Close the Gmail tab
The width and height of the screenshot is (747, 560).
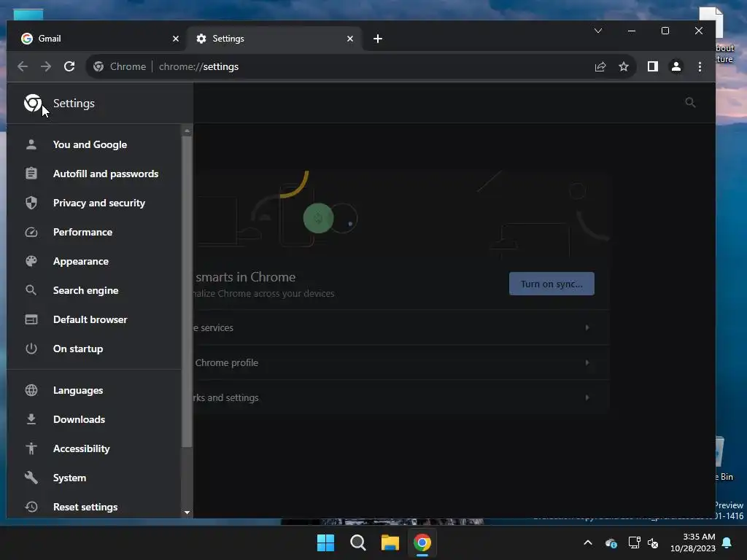pyautogui.click(x=176, y=39)
